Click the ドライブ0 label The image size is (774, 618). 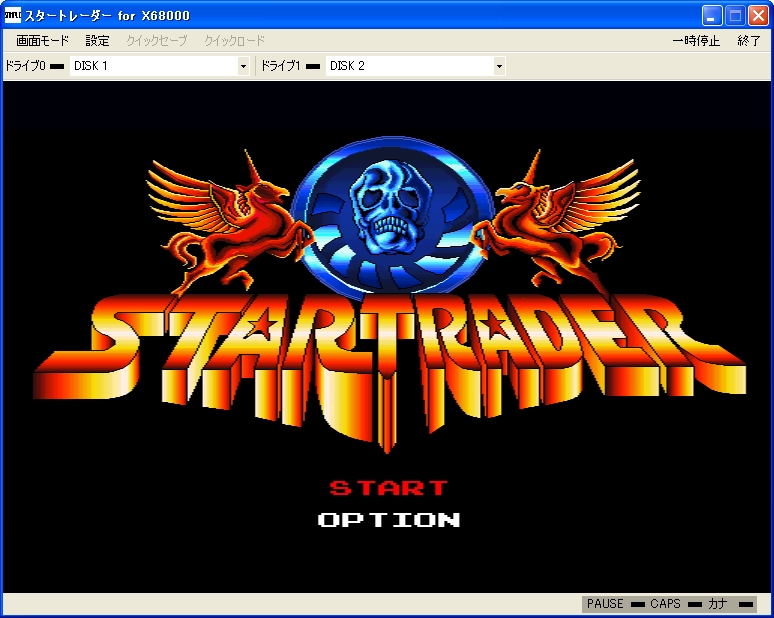pos(25,66)
